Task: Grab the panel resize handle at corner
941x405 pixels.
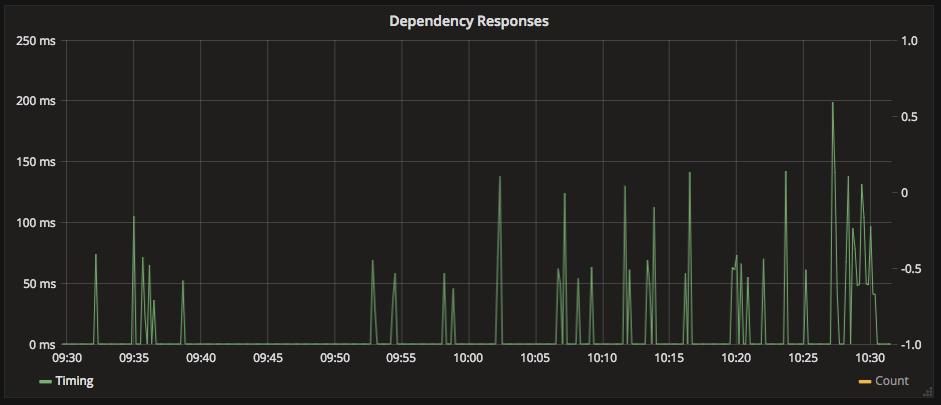Action: [x=927, y=392]
